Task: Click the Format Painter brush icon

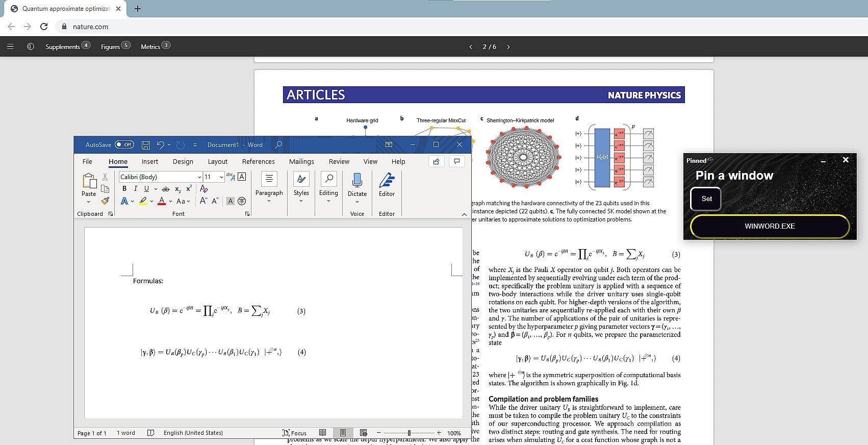Action: point(105,201)
